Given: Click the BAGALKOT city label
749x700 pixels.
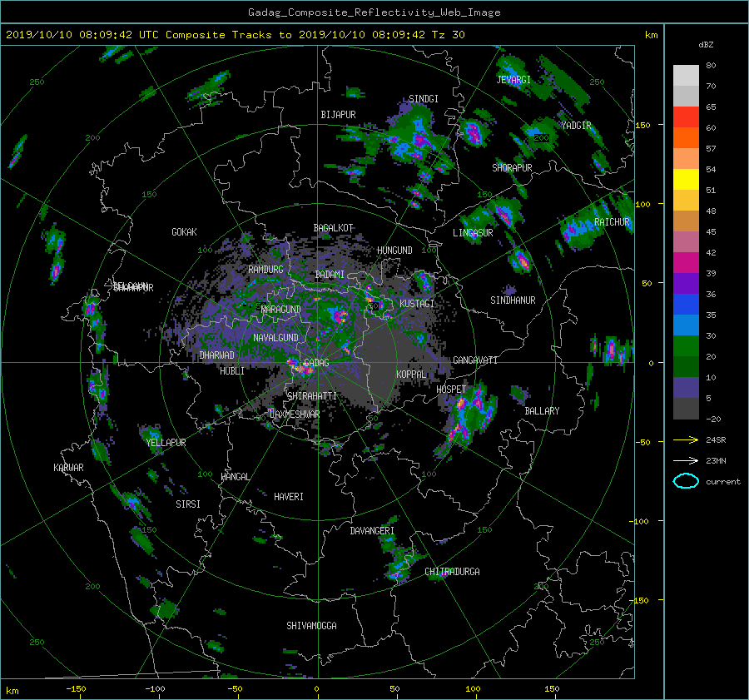Looking at the screenshot, I should [x=333, y=228].
